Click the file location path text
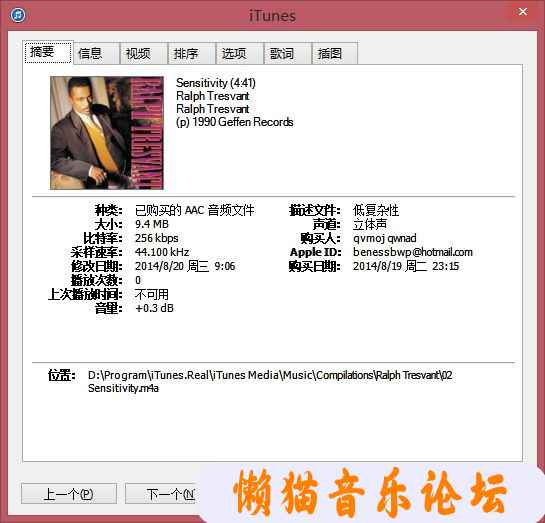 point(270,382)
